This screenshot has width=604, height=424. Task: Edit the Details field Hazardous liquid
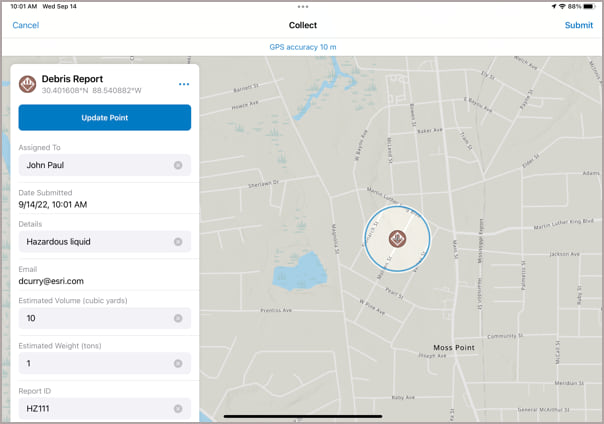(x=105, y=241)
